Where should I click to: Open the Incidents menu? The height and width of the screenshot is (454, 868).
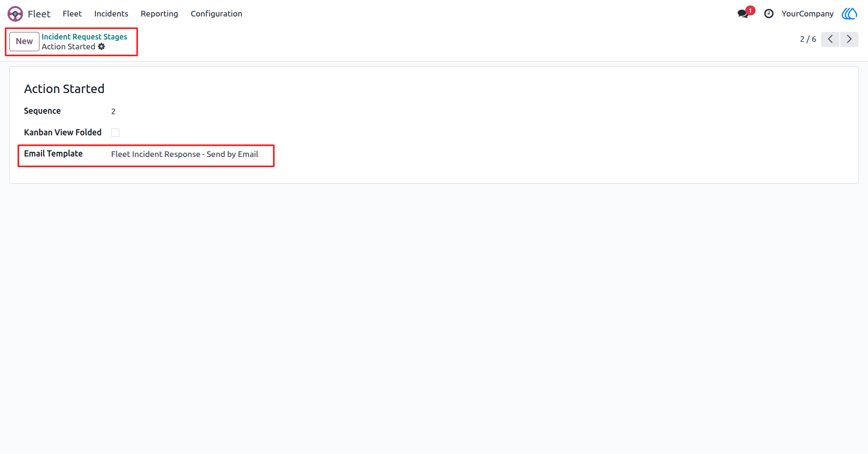111,14
